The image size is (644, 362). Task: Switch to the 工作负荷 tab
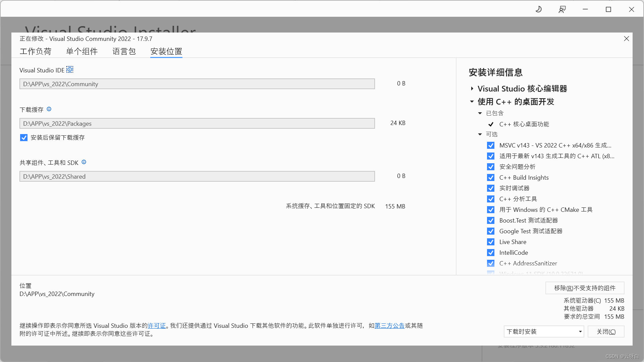click(x=36, y=51)
